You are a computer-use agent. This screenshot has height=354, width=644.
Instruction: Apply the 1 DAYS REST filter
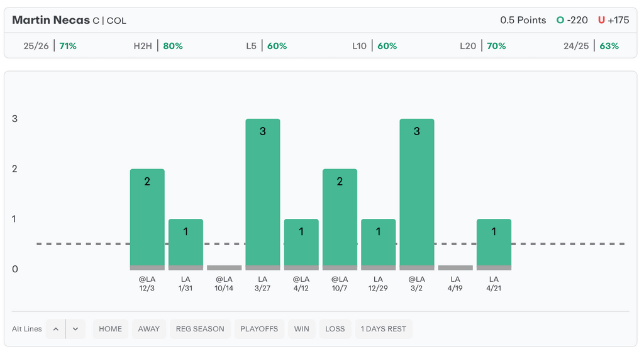point(384,329)
